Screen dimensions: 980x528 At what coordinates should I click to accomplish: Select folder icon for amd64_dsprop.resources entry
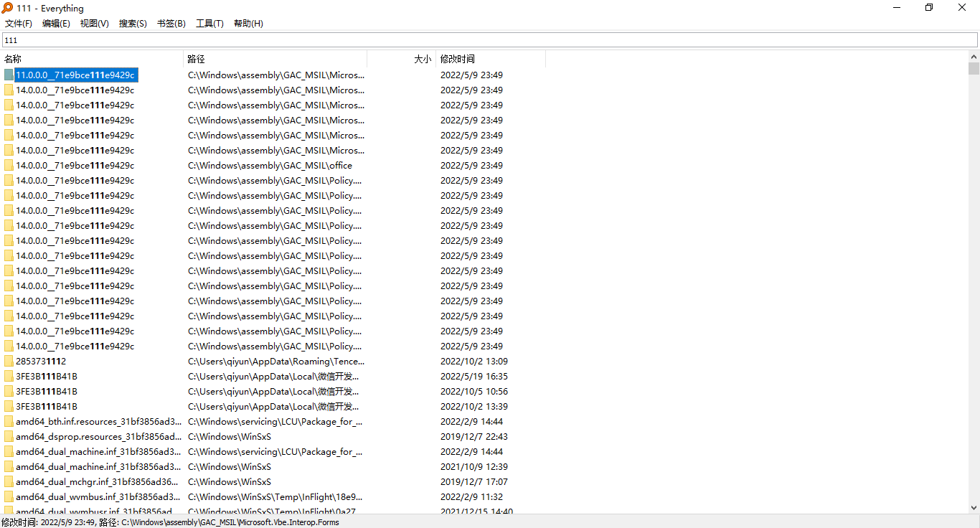click(x=9, y=437)
